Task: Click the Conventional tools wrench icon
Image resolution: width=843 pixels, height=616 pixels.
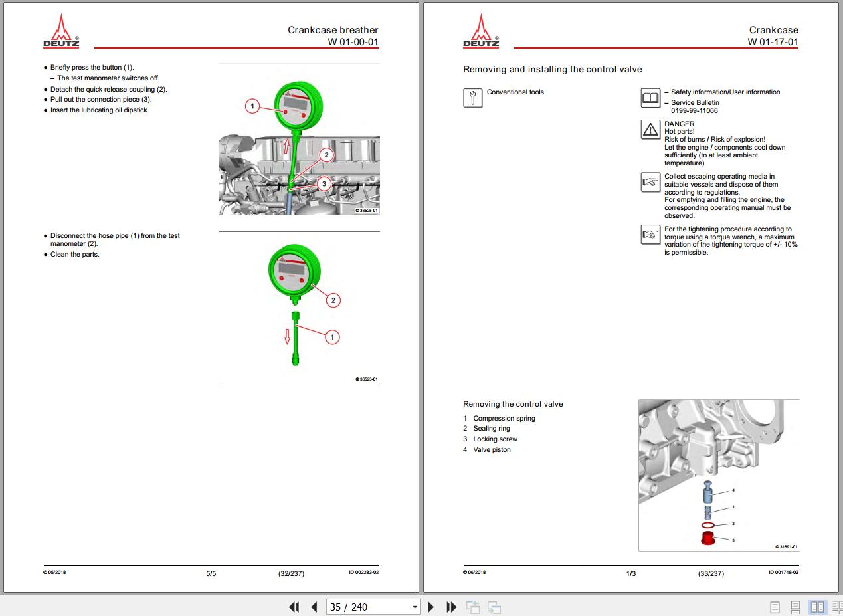Action: [472, 98]
